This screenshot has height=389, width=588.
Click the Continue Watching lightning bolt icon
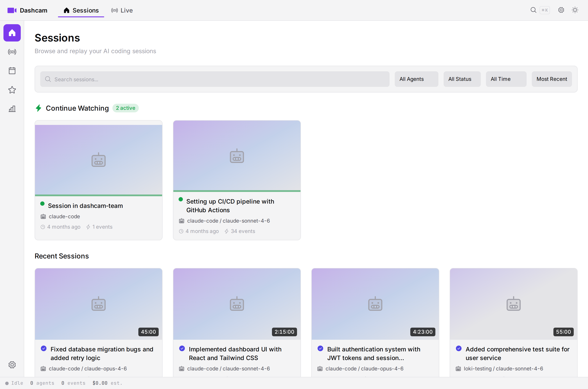pyautogui.click(x=38, y=108)
